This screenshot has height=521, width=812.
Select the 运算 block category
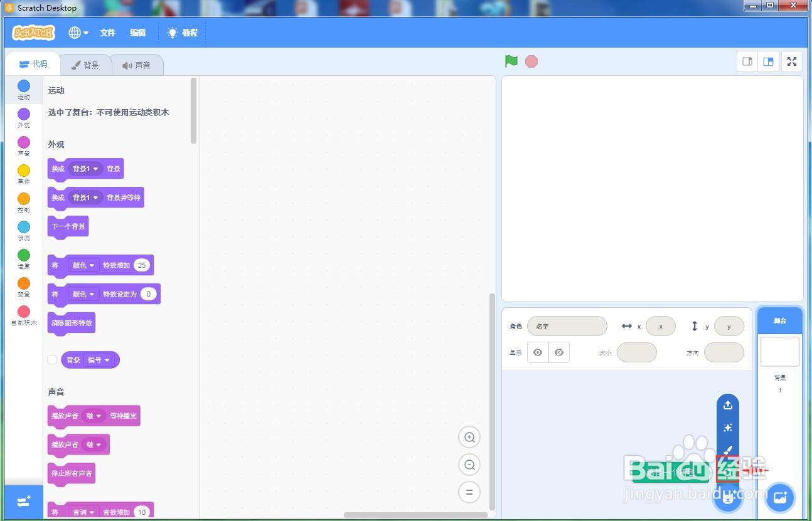[23, 260]
